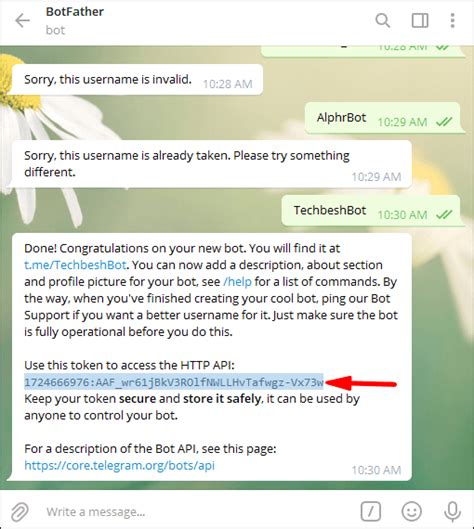Open the core.telegram.org/bots/api link
The image size is (474, 529).
pos(119,465)
